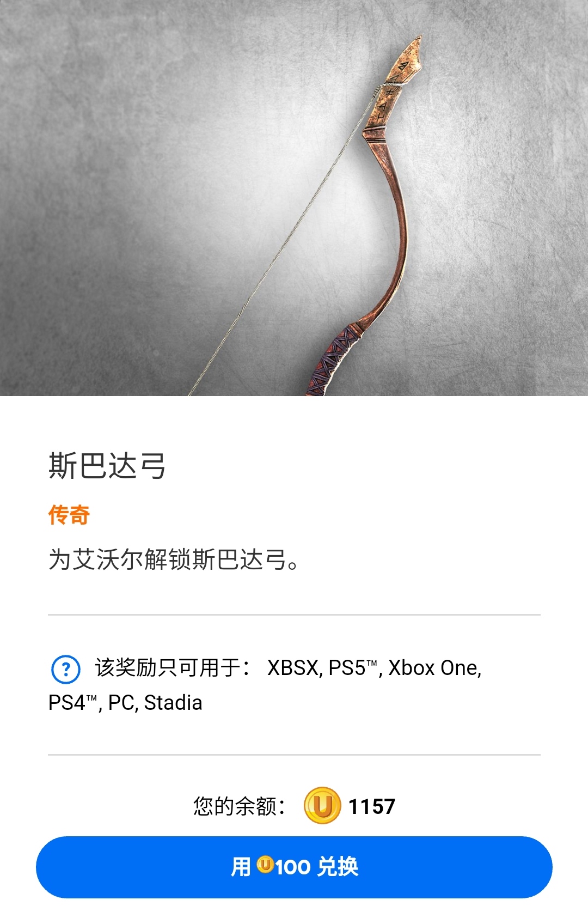This screenshot has width=588, height=906.
Task: Tap the 100 price on redeem button
Action: [x=293, y=867]
